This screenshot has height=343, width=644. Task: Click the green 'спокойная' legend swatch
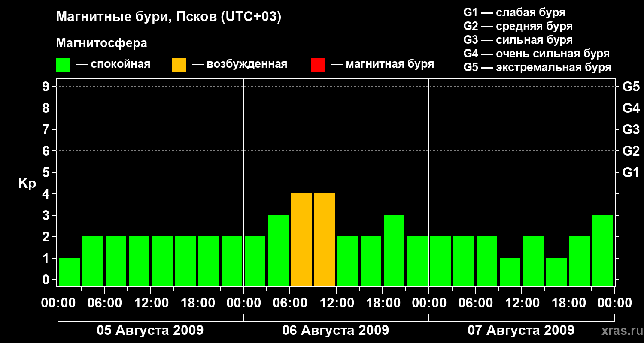[63, 65]
